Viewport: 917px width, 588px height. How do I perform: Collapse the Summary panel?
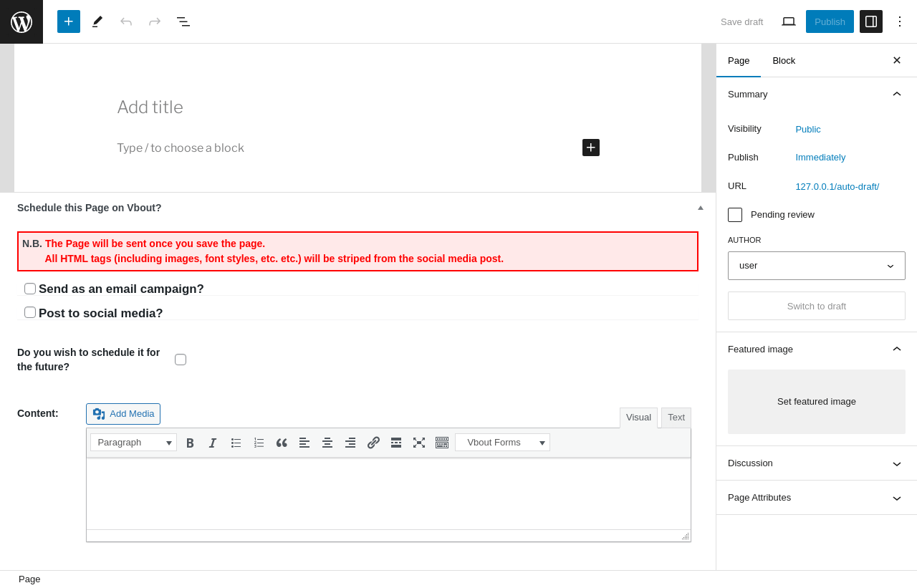tap(817, 94)
